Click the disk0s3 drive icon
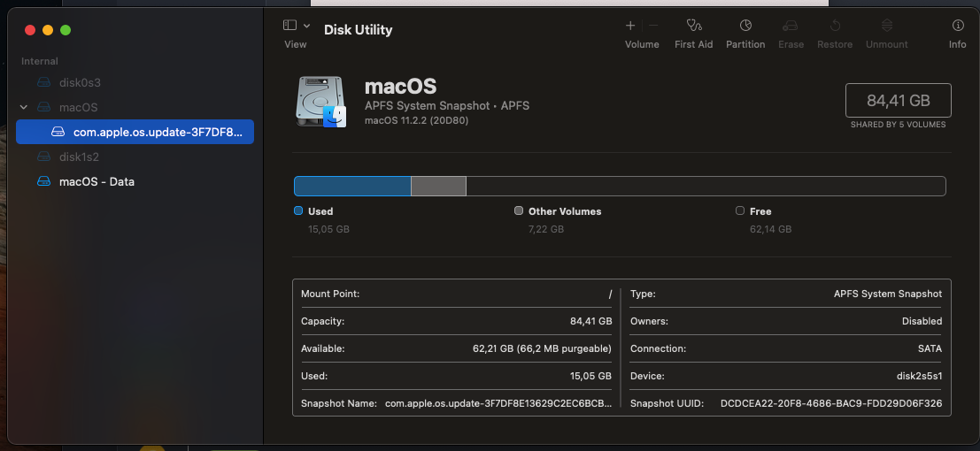980x451 pixels. [43, 82]
